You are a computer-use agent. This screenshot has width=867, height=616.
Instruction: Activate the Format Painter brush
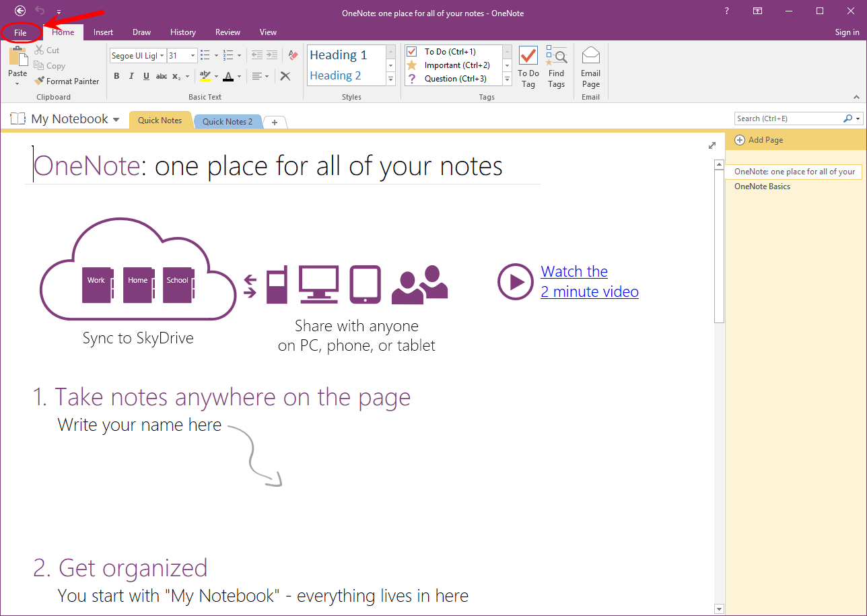(67, 81)
